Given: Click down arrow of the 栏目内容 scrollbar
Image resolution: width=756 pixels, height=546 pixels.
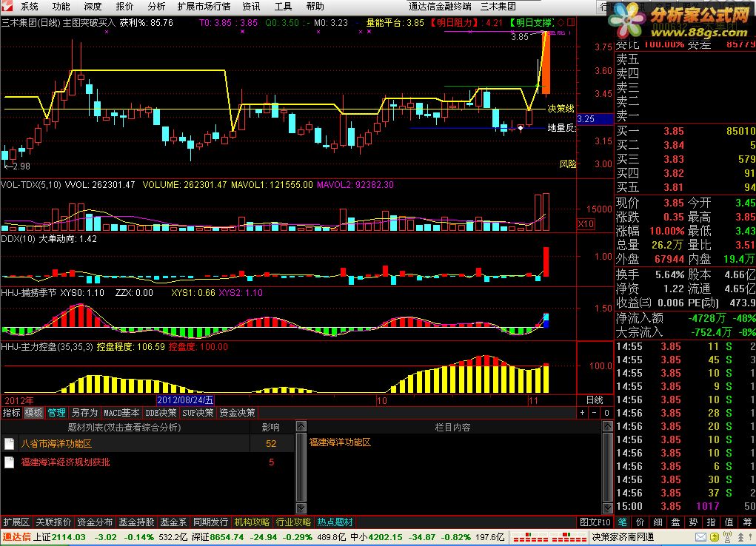Looking at the screenshot, I should (607, 508).
